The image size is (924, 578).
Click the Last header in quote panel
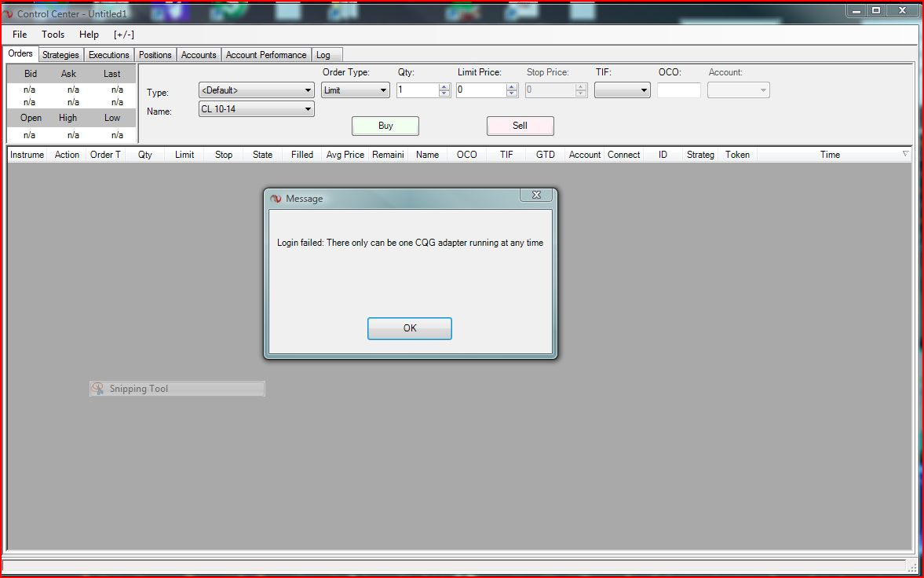point(112,74)
